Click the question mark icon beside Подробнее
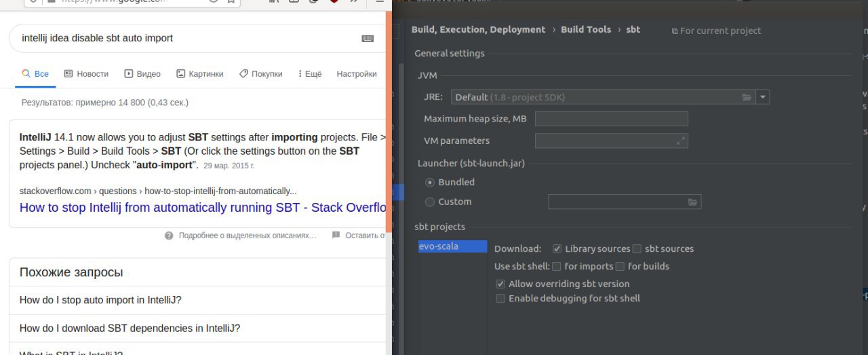 [169, 236]
